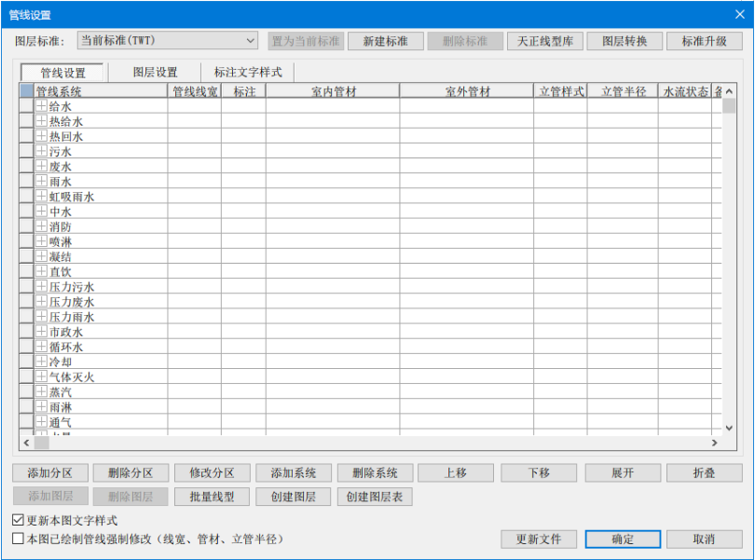Open the 天正线型库 library
The height and width of the screenshot is (560, 755).
pyautogui.click(x=544, y=40)
